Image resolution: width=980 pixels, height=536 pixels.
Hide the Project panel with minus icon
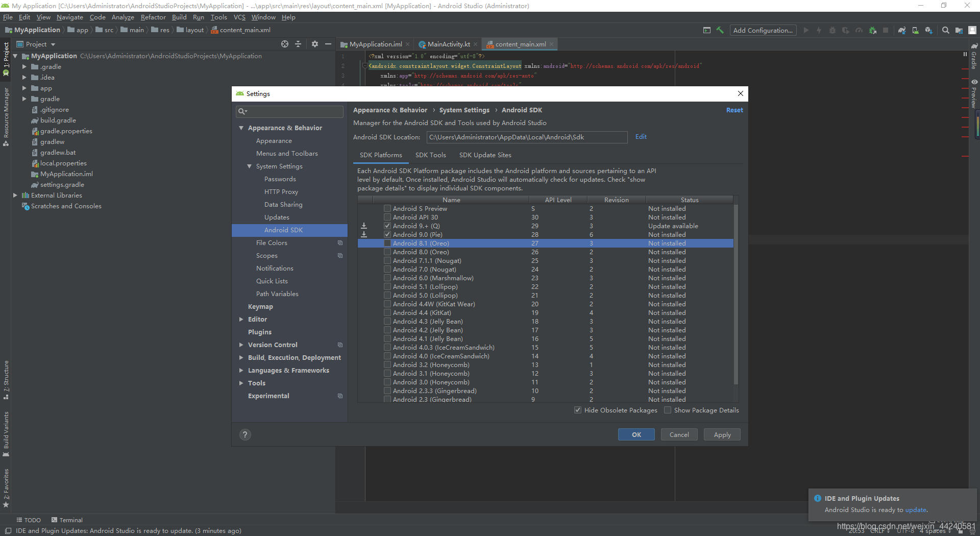click(328, 44)
